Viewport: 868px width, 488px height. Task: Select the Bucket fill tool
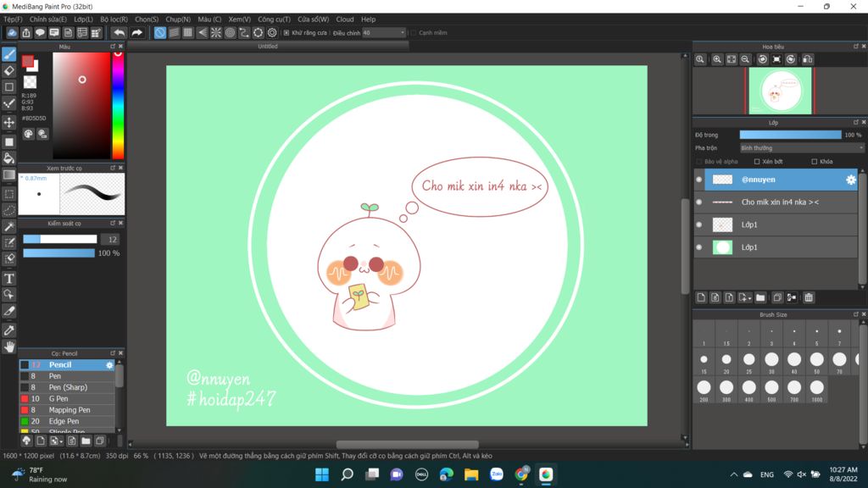8,158
